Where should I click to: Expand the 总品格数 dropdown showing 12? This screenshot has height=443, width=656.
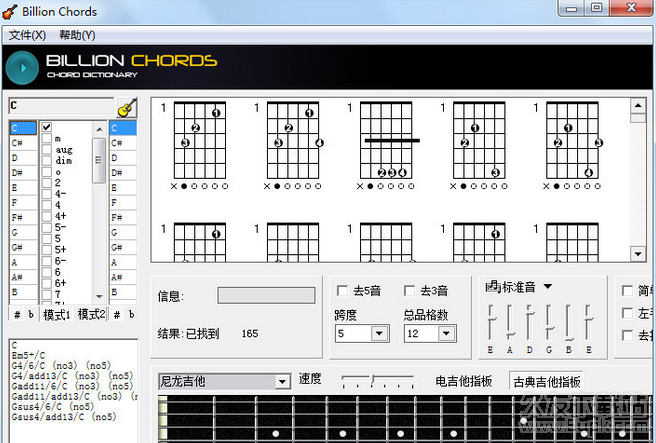(x=446, y=333)
